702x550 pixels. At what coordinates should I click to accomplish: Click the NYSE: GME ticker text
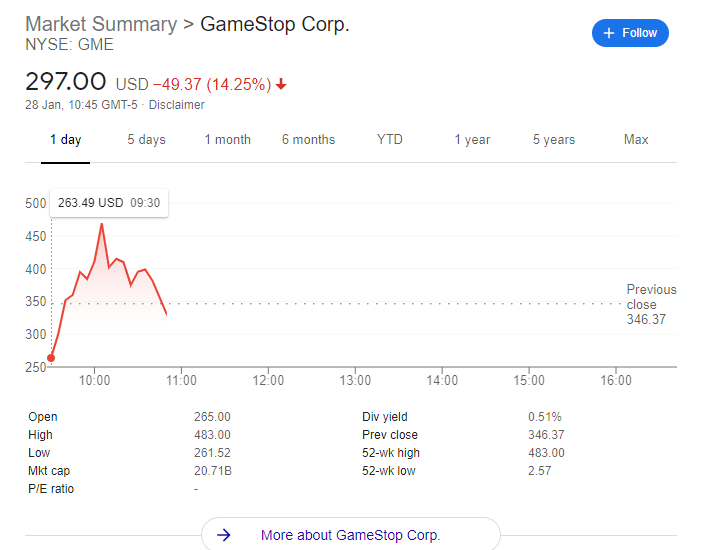click(69, 44)
